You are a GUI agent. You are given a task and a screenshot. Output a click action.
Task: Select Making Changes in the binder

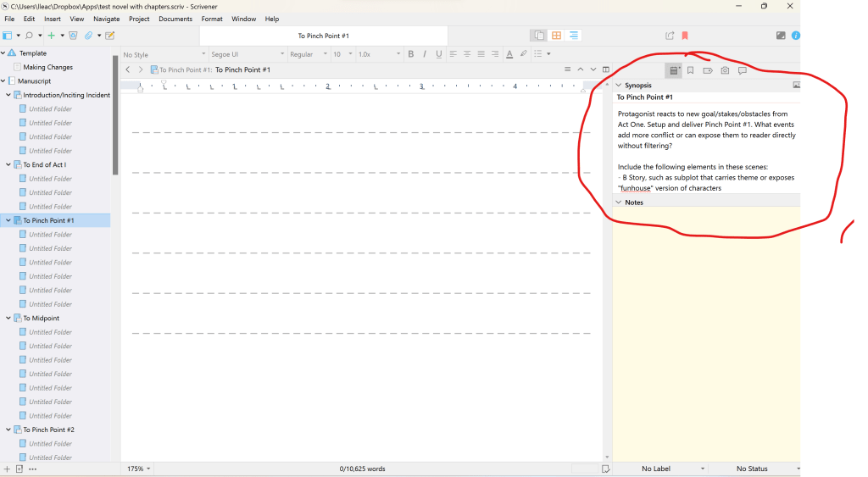click(x=47, y=67)
